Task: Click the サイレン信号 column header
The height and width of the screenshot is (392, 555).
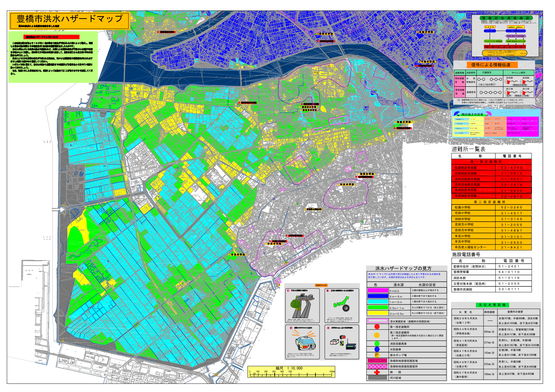Action: click(x=518, y=73)
